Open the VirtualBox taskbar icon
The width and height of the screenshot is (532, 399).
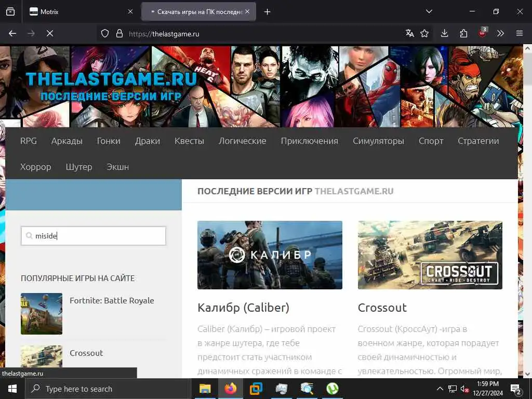(x=256, y=389)
